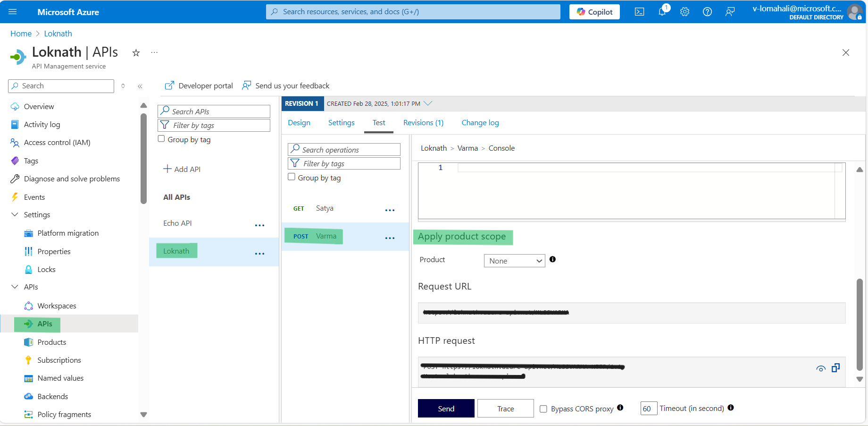Open the Azure portal hamburger menu
868x426 pixels.
(13, 12)
